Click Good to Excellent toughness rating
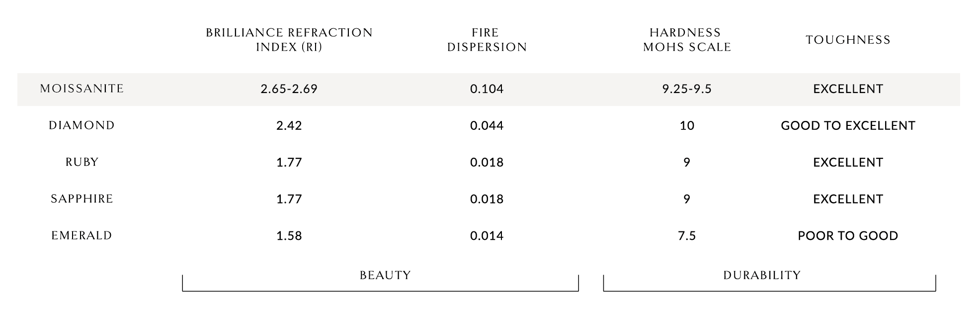Screen dimensions: 980x320 tap(848, 125)
